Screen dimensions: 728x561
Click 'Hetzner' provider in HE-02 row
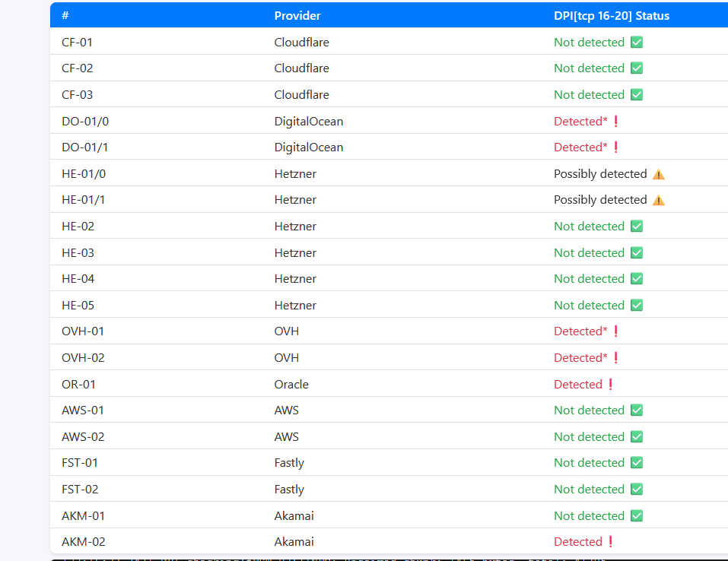295,227
